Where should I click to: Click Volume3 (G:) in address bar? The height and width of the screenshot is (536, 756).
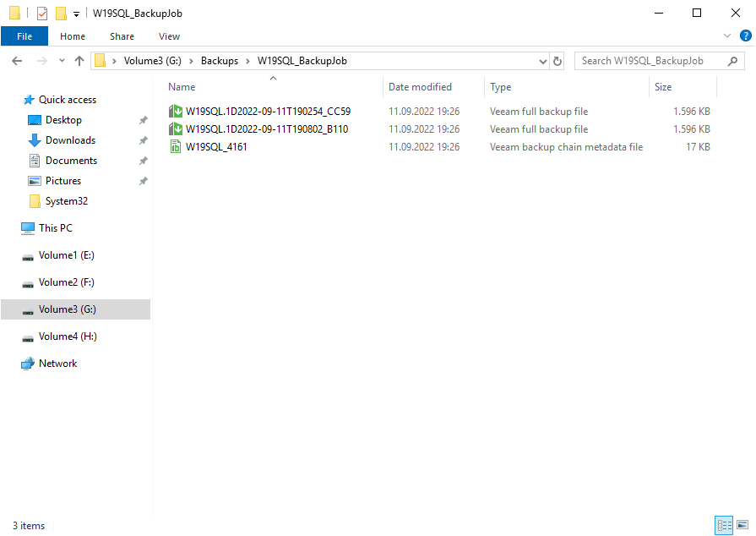152,61
